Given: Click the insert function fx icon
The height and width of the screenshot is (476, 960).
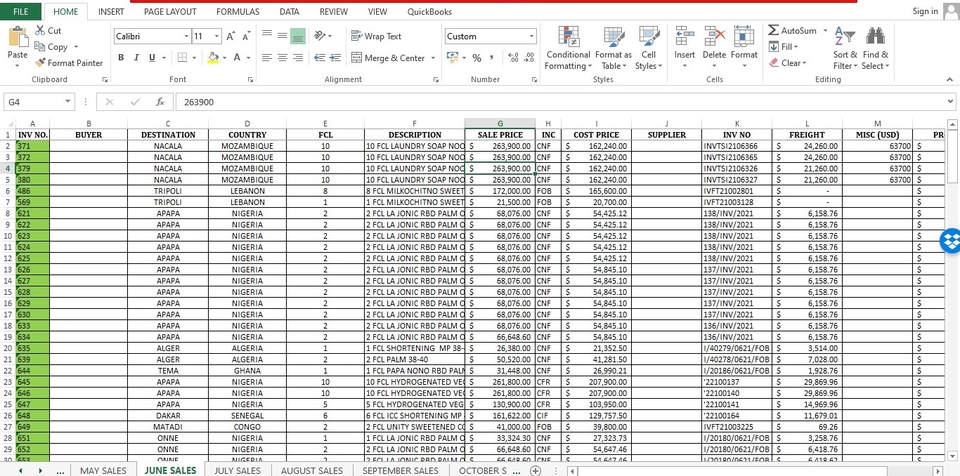Looking at the screenshot, I should (160, 102).
